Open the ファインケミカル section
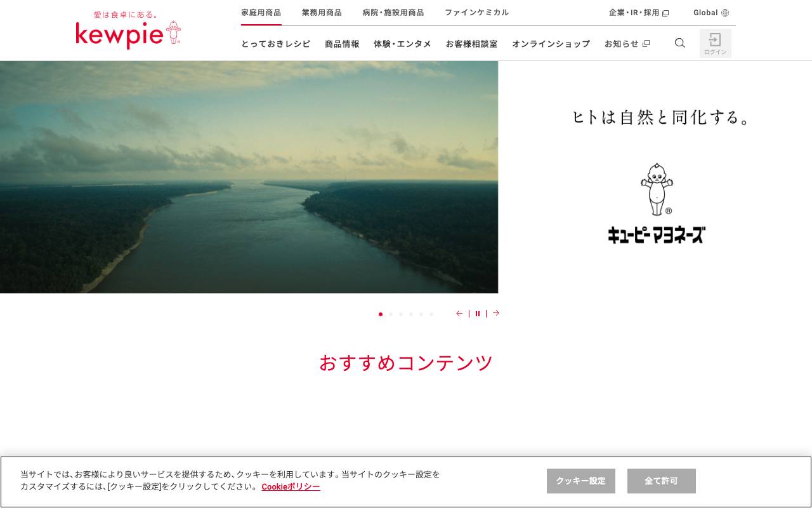This screenshot has height=508, width=812. (x=477, y=12)
